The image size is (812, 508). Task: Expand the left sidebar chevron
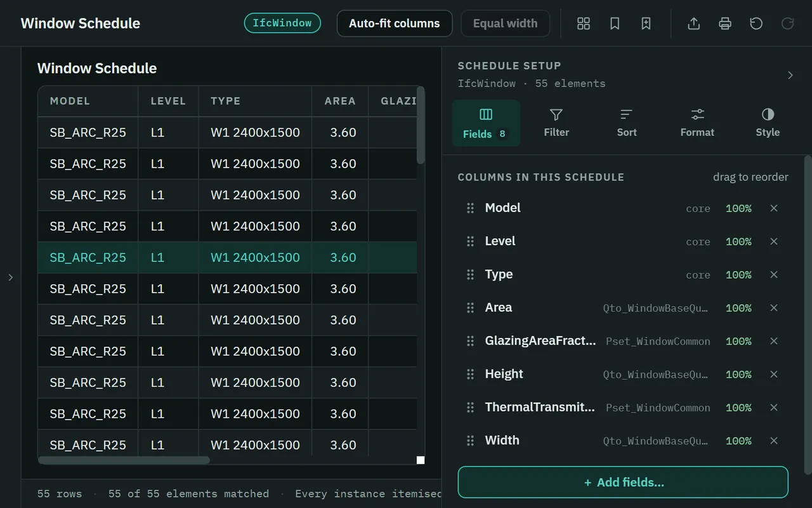[x=10, y=277]
